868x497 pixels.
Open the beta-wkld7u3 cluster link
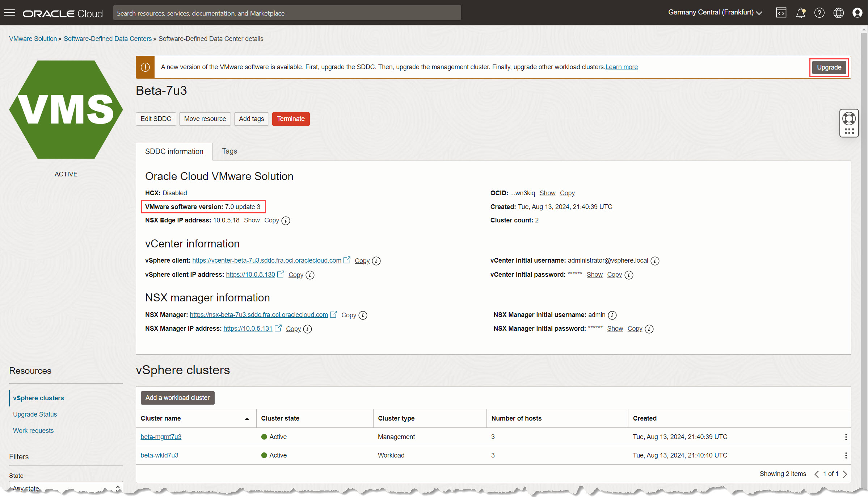pyautogui.click(x=159, y=455)
